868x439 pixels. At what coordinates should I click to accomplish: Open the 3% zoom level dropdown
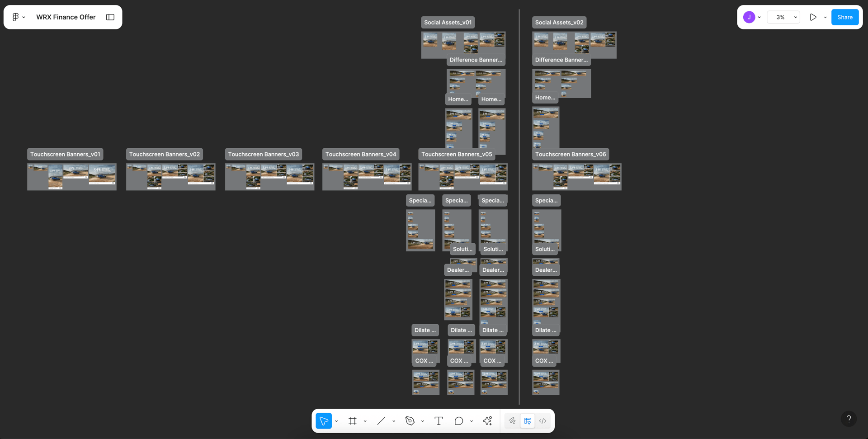(x=784, y=17)
